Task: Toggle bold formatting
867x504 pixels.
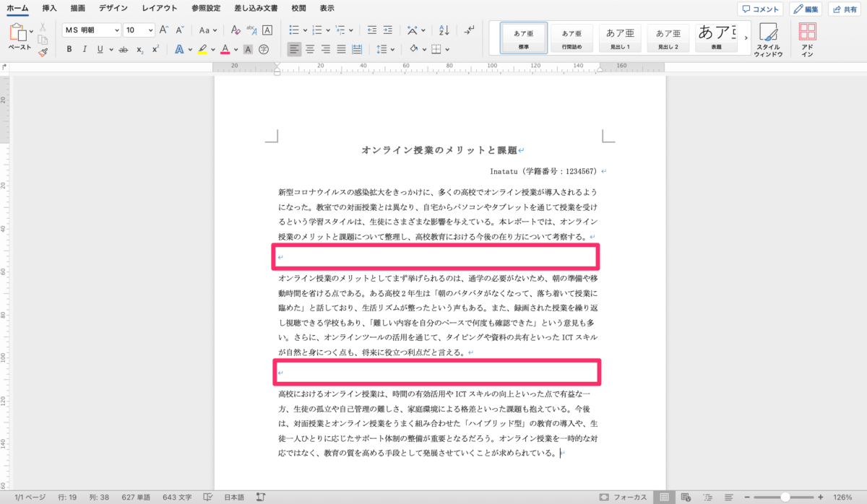Action: (x=69, y=49)
